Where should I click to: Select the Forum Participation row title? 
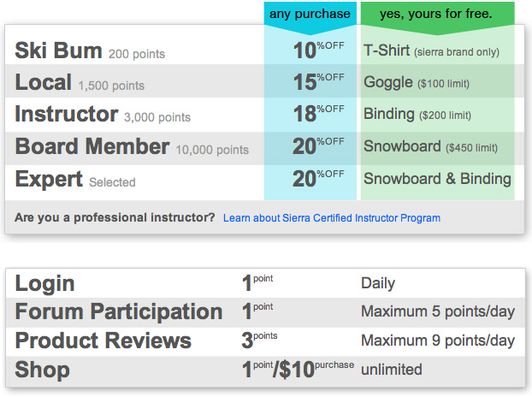[119, 311]
